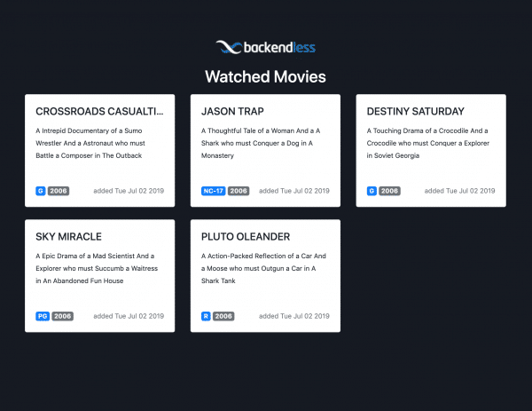
Task: Click the added date on Destiny Saturday card
Action: click(459, 191)
